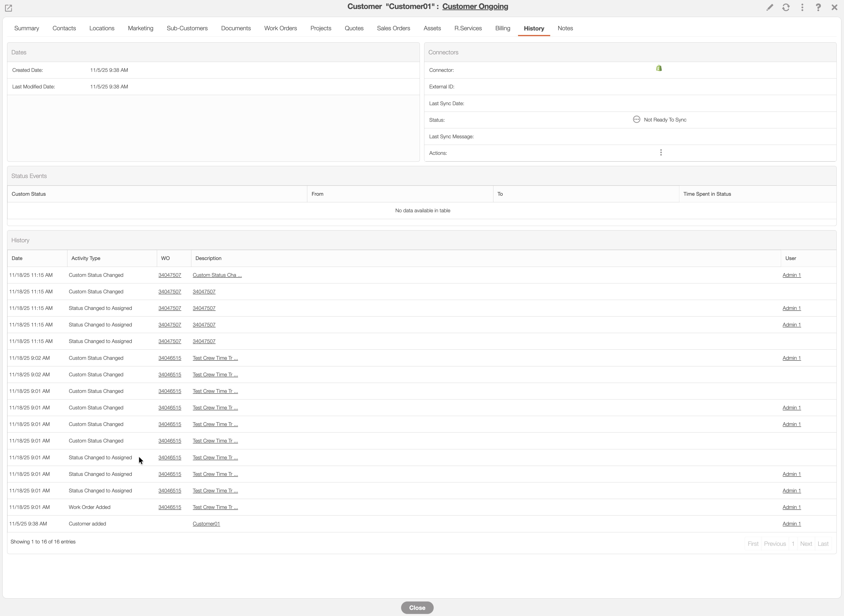Go to the Sub-Customers tab
Viewport: 844px width, 616px height.
(187, 28)
